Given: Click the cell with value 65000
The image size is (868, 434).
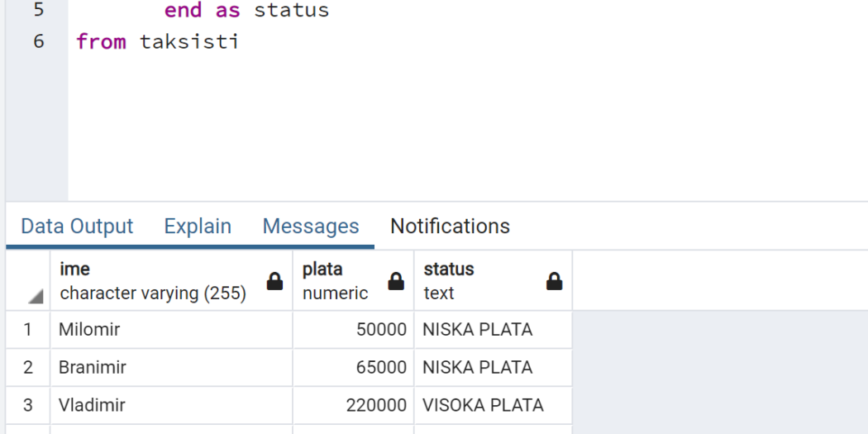Looking at the screenshot, I should (x=353, y=368).
